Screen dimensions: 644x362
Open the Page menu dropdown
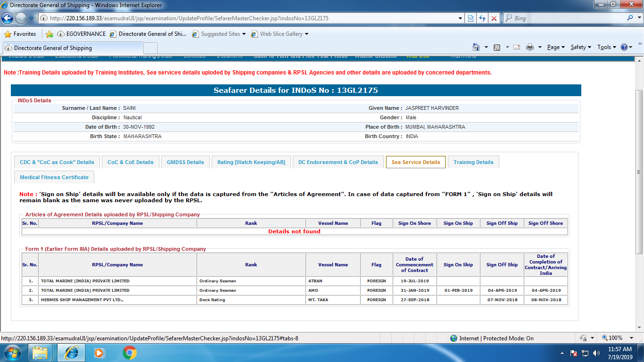pyautogui.click(x=556, y=47)
